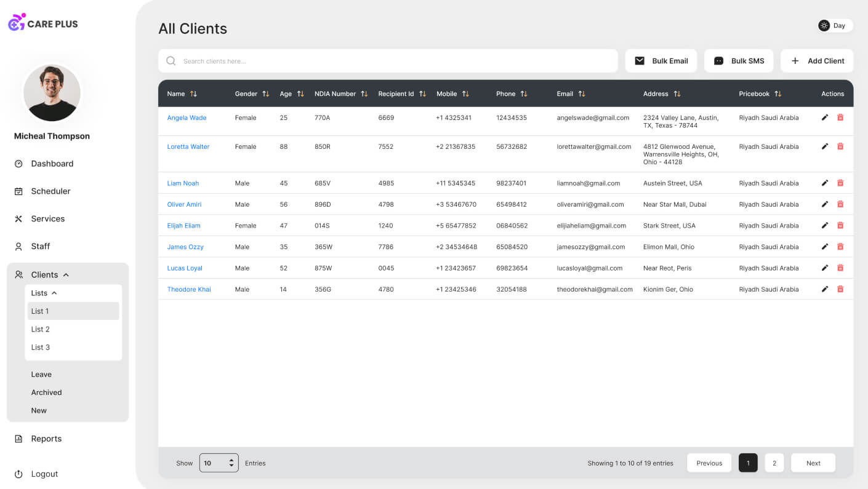Screen dimensions: 868x489
Task: Click the edit pencil for Loretta Walter
Action: tap(825, 146)
